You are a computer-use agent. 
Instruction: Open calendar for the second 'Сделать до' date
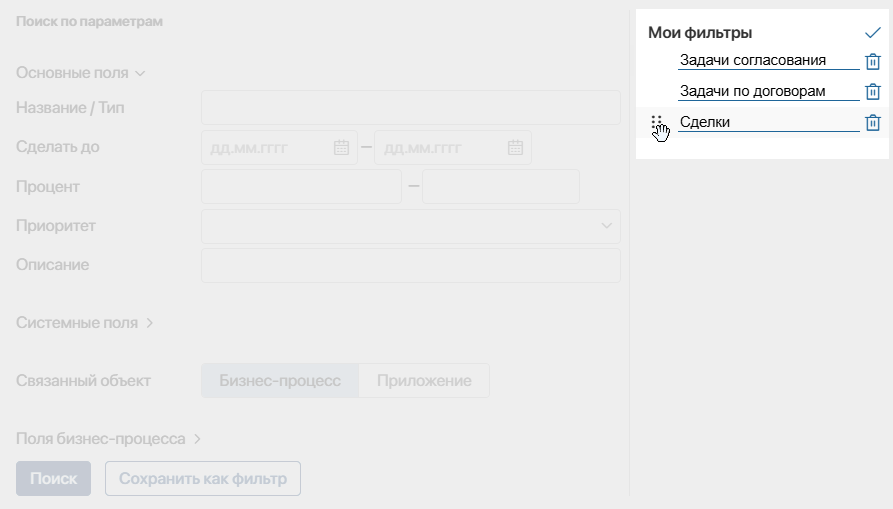coord(515,147)
